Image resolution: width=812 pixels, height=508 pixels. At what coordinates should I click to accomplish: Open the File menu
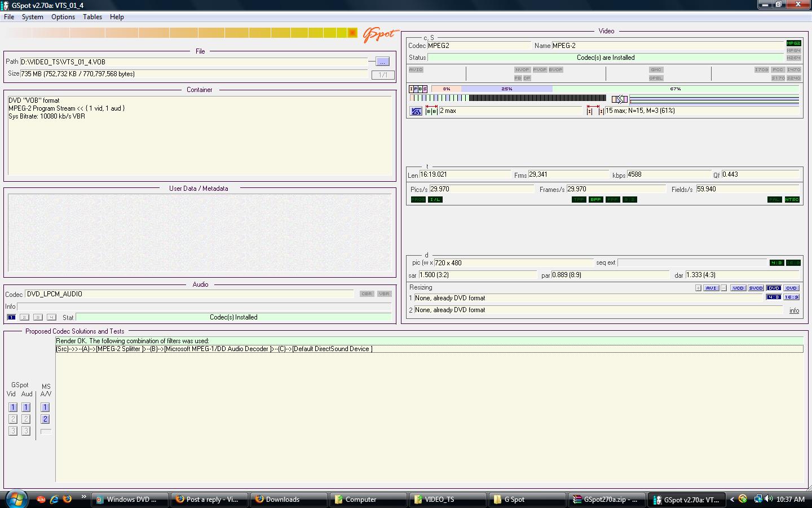[x=9, y=17]
